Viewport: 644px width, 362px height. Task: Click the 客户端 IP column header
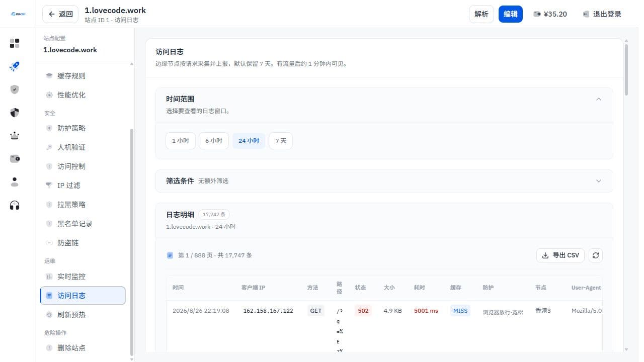[254, 288]
